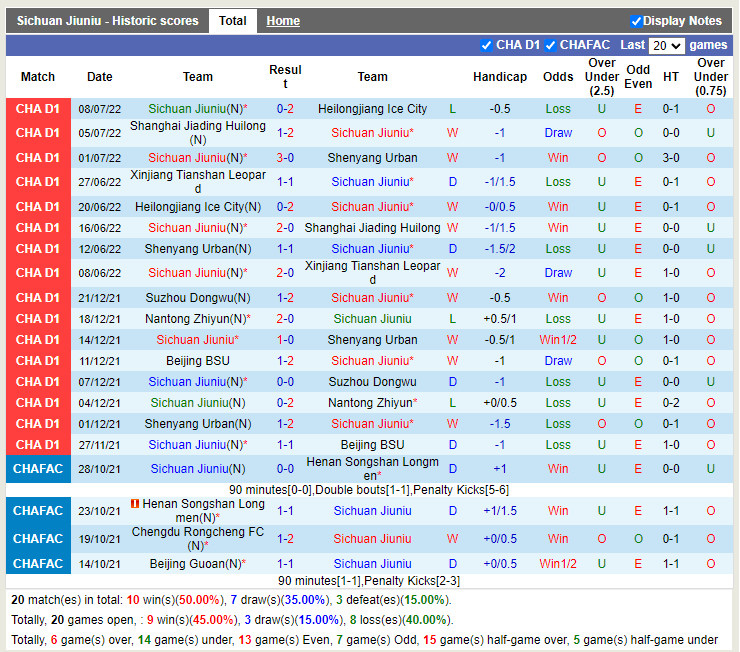Switch to the Home tab
This screenshot has height=652, width=740.
pyautogui.click(x=283, y=21)
